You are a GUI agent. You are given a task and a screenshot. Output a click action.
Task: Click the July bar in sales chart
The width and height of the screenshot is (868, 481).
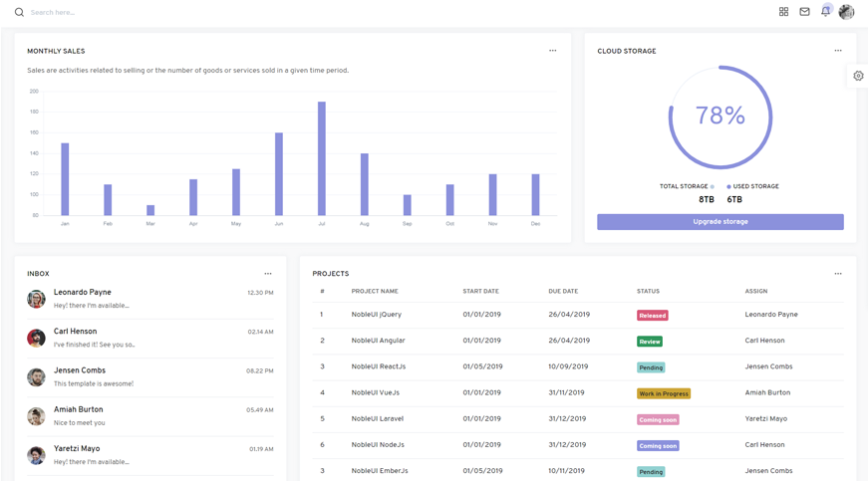pyautogui.click(x=322, y=158)
